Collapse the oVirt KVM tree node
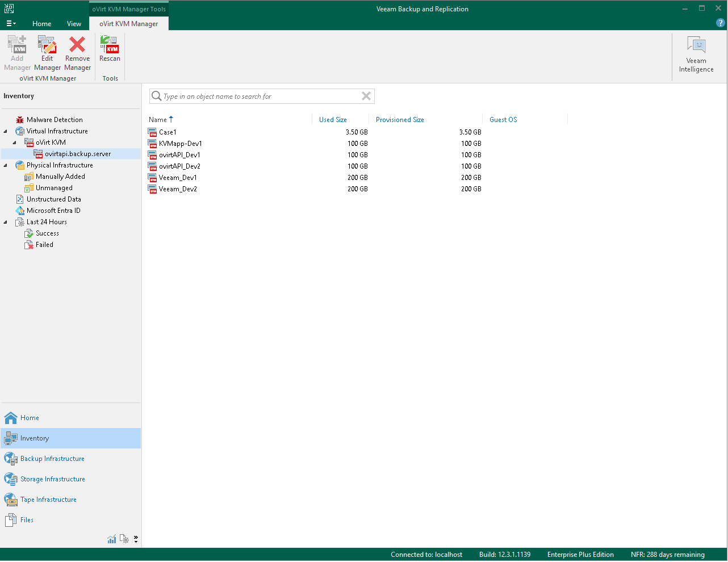The height and width of the screenshot is (562, 728). [15, 142]
